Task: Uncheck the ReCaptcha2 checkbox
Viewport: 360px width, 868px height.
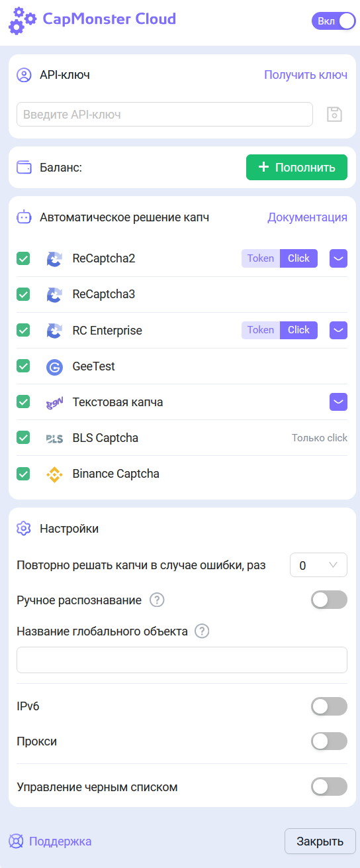Action: coord(23,258)
